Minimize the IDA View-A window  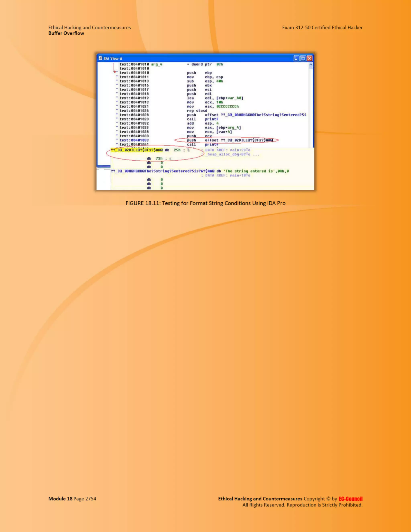[x=296, y=58]
